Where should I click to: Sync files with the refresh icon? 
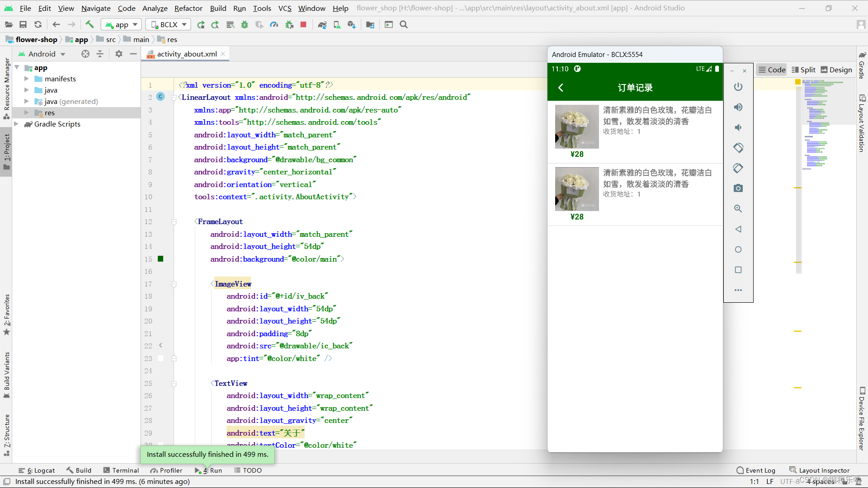pos(38,24)
